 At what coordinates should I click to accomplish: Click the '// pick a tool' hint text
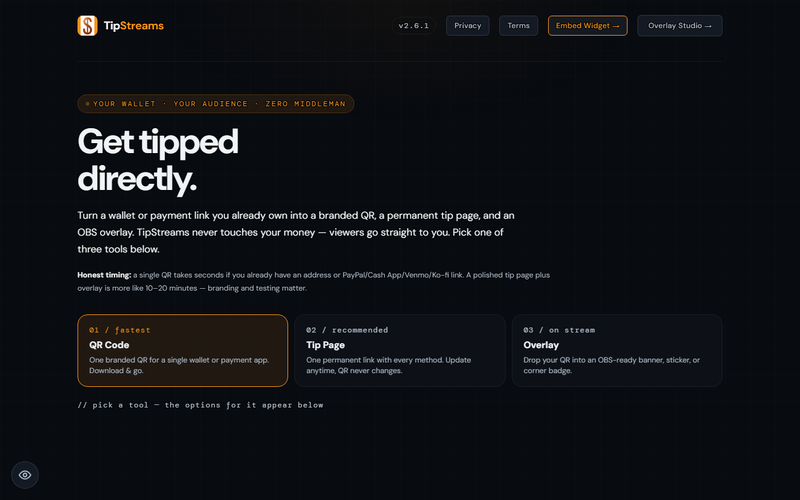point(200,405)
